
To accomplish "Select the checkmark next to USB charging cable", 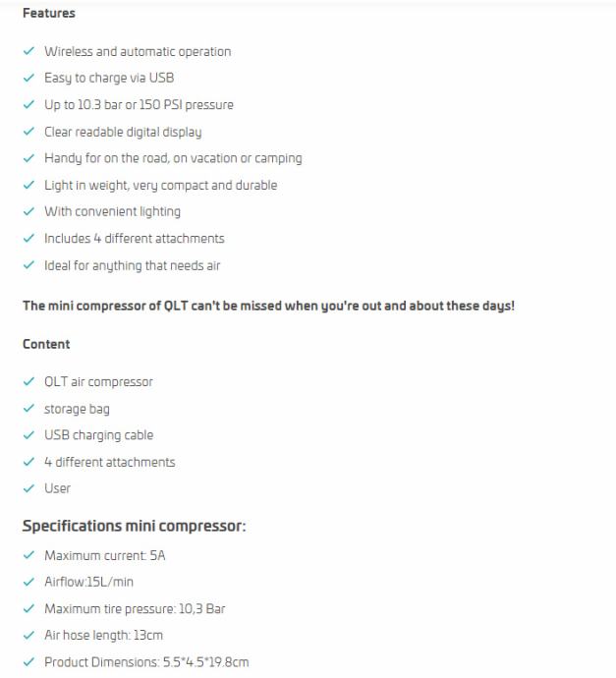I will [x=28, y=435].
